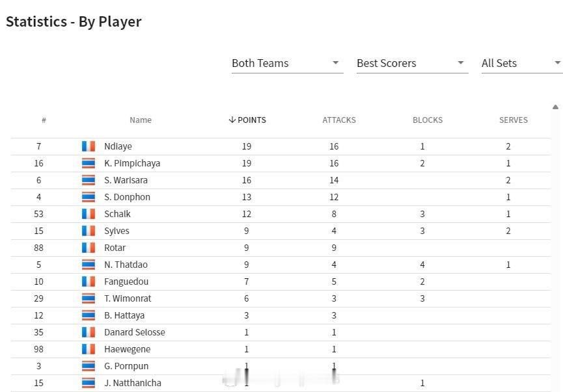
Task: Click the sort arrow beside POINTS header
Action: click(x=232, y=120)
